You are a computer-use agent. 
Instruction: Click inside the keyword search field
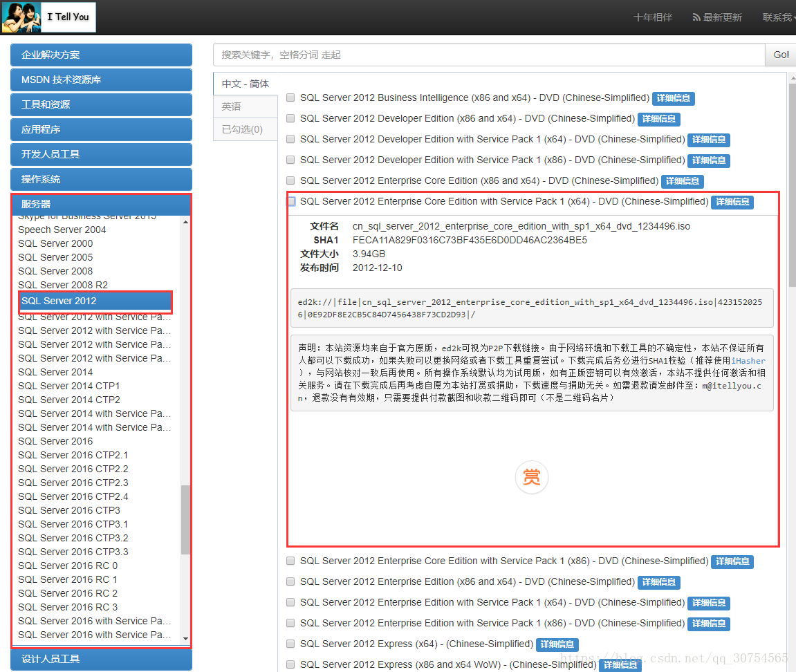tap(484, 54)
